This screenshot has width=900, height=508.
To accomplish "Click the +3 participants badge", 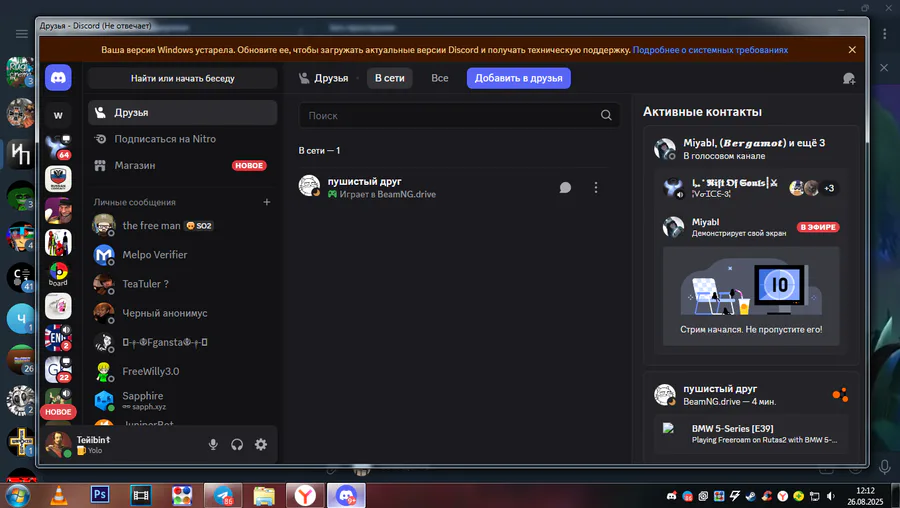I will pyautogui.click(x=829, y=188).
